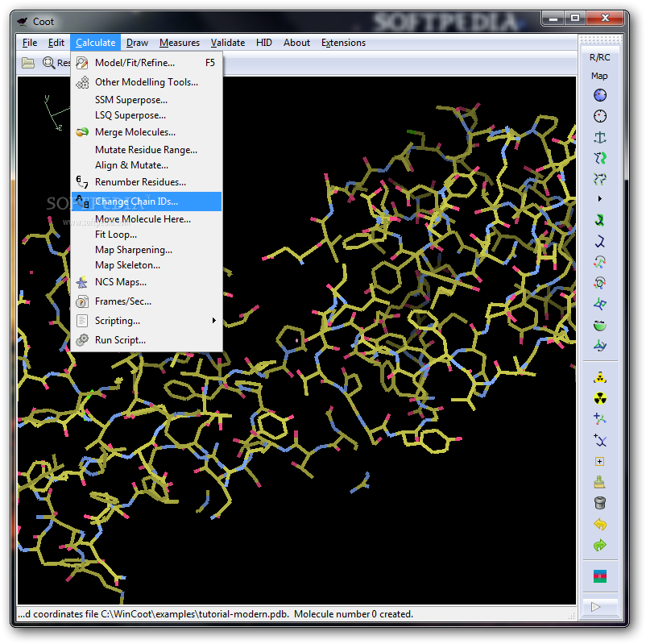Choose Align & Mutate...

pos(147,165)
